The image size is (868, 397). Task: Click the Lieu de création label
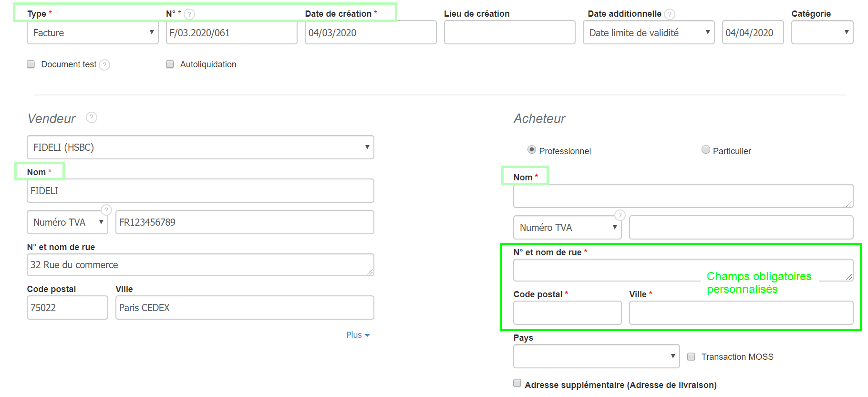point(477,14)
